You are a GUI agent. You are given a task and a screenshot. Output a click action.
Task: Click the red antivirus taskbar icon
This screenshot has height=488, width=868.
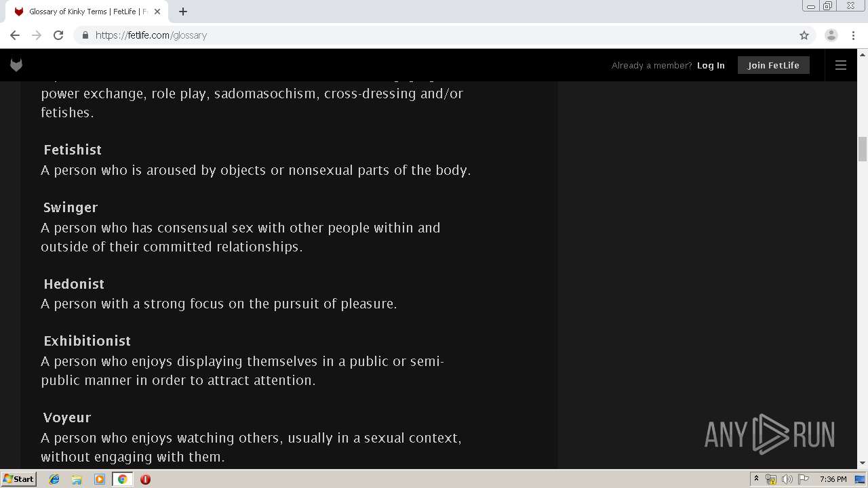tap(145, 479)
